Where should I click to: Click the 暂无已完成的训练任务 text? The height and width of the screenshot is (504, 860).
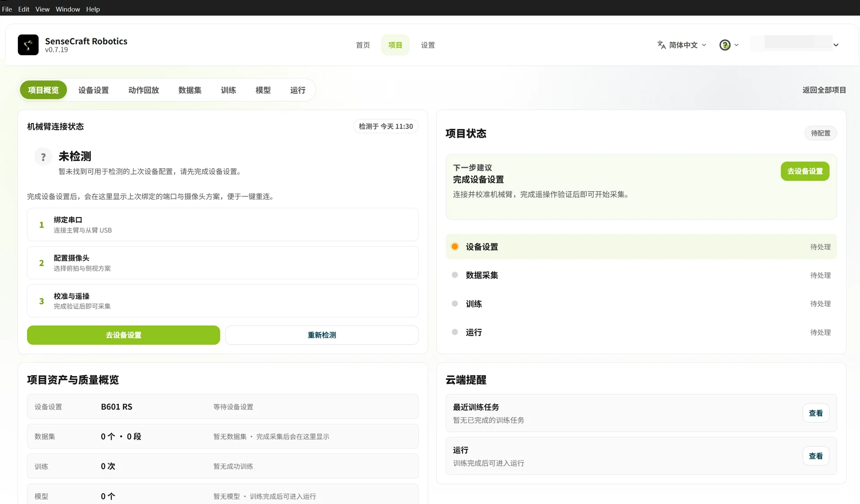[x=488, y=420]
